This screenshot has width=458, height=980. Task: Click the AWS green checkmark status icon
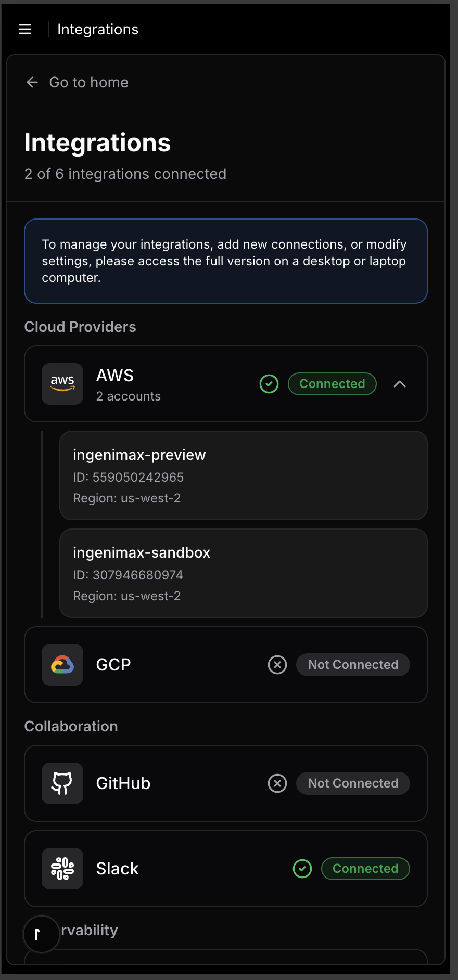(269, 384)
